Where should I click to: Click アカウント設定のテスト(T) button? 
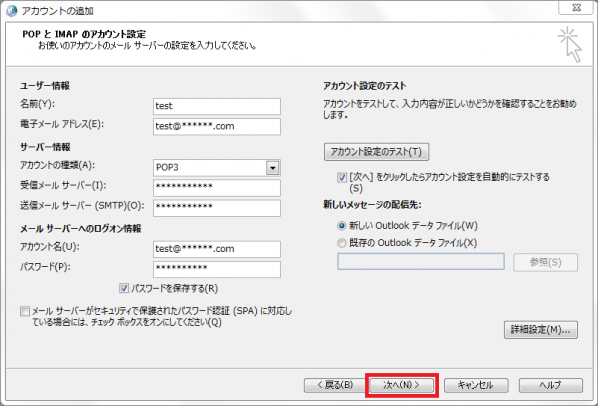coord(376,152)
